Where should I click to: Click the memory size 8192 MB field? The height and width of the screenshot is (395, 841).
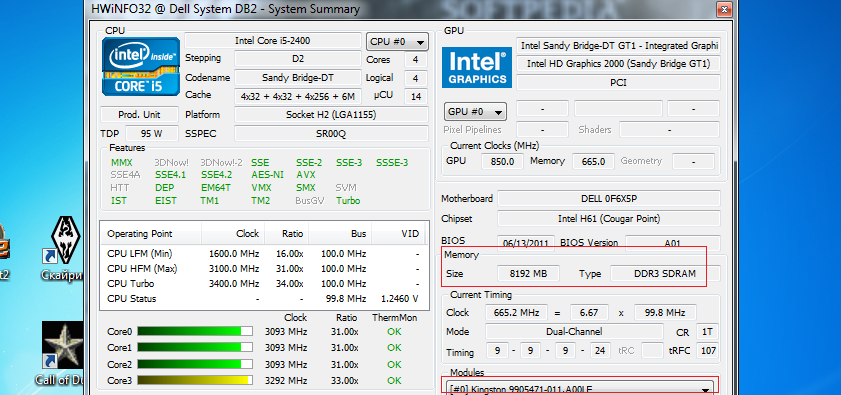coord(528,274)
